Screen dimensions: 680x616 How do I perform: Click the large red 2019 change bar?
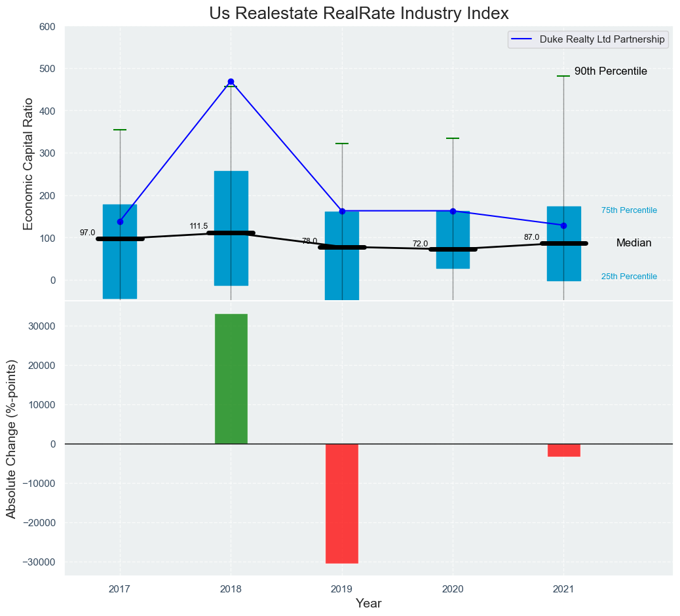342,503
